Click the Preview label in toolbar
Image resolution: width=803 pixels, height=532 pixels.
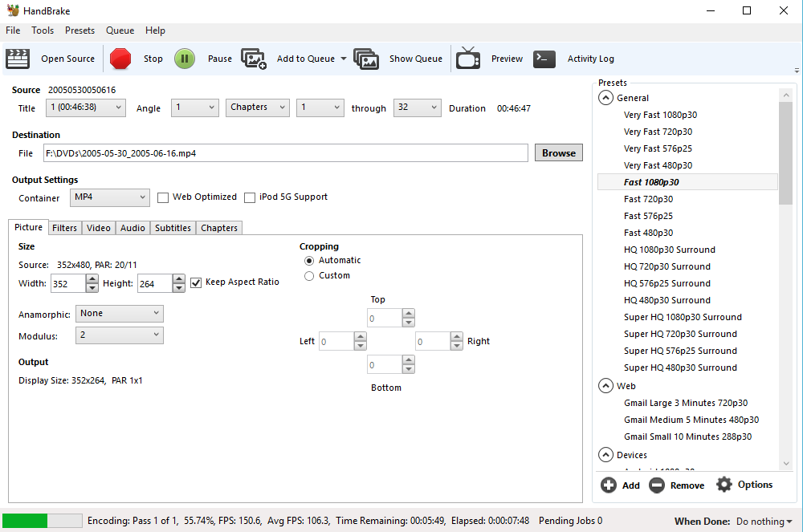point(507,59)
